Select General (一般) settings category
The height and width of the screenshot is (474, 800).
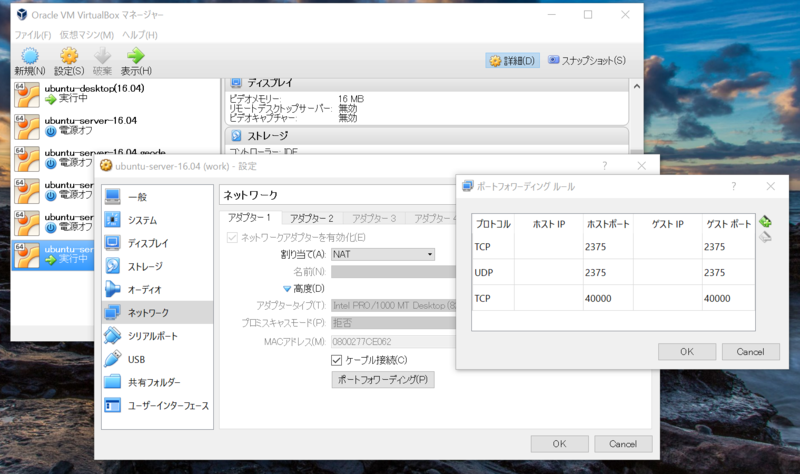coord(157,197)
